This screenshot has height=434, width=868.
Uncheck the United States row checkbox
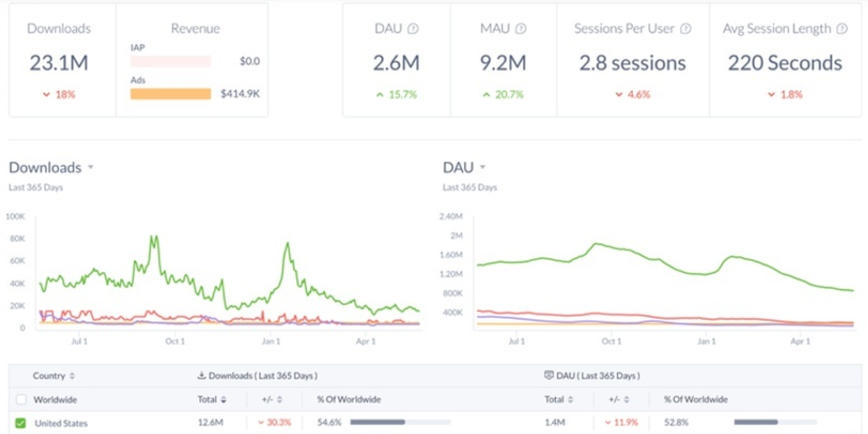click(20, 423)
